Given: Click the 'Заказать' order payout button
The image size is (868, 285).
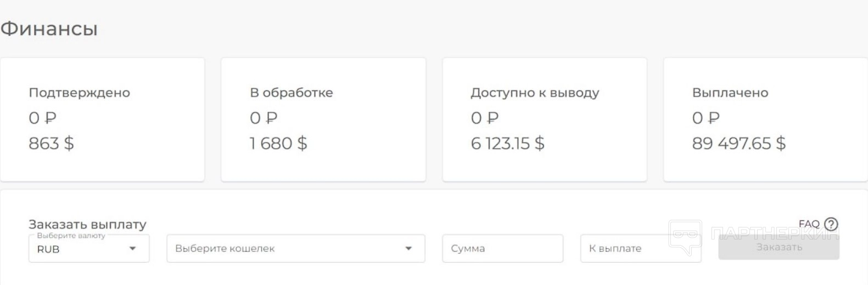Looking at the screenshot, I should coord(779,247).
